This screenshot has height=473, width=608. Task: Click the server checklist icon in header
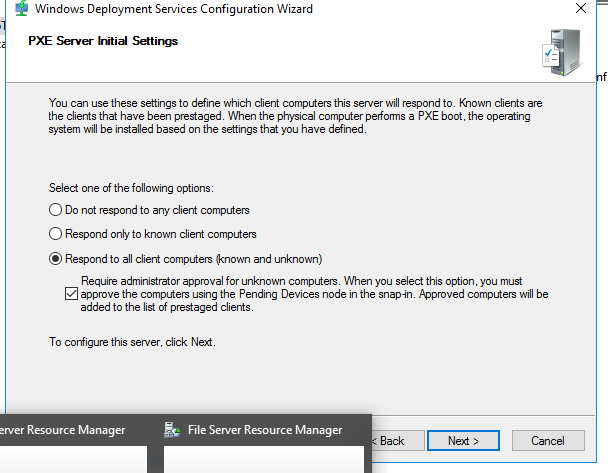(x=561, y=52)
